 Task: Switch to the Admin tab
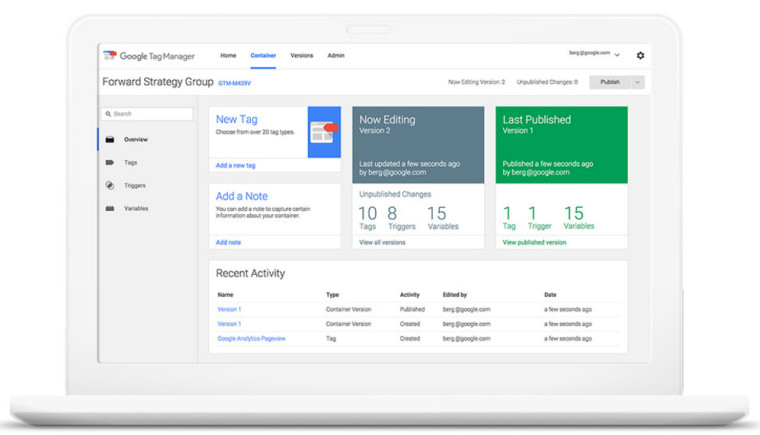336,55
